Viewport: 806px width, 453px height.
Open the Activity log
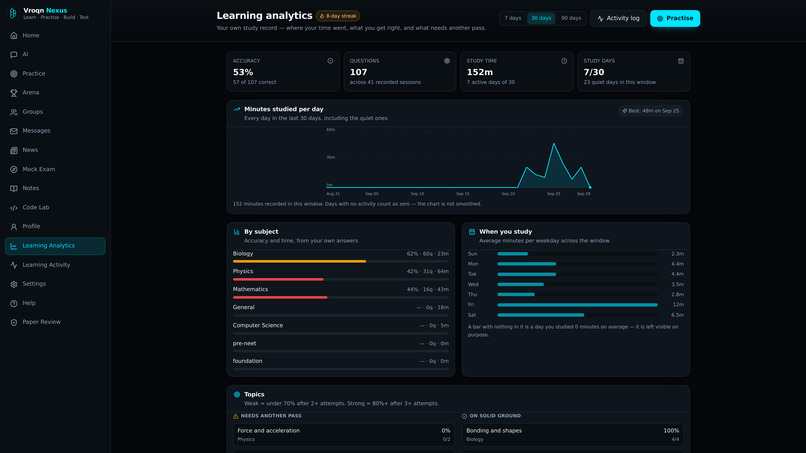(618, 19)
